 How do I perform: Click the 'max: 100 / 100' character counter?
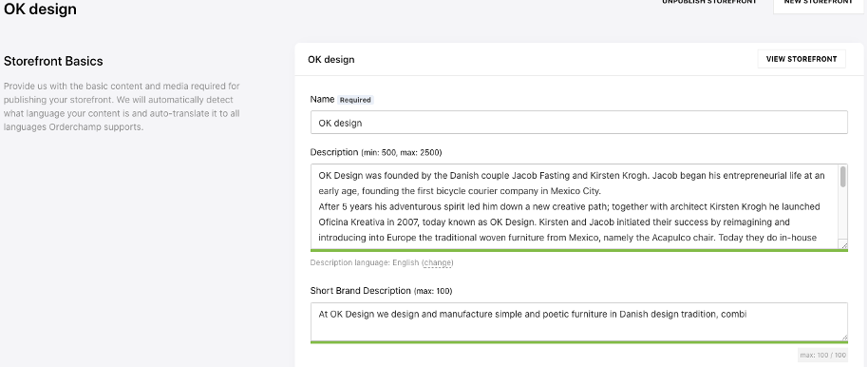pyautogui.click(x=822, y=355)
